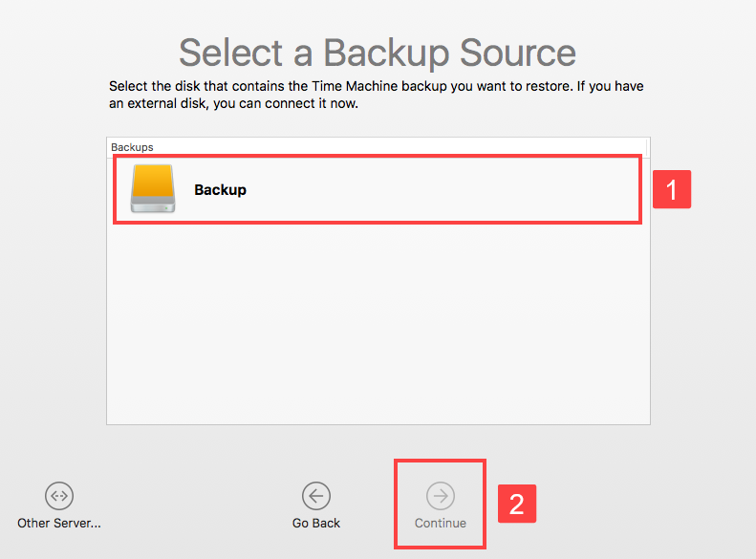Click empty space in the backups list
Image resolution: width=756 pixels, height=559 pixels.
tap(378, 325)
